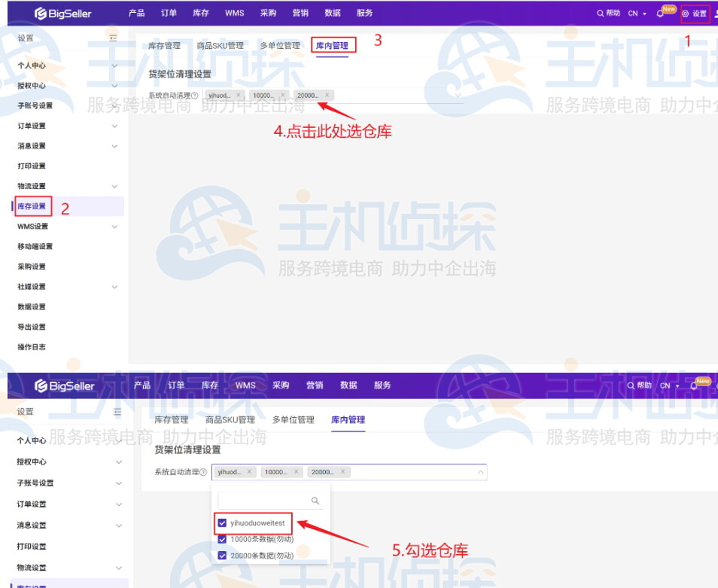Open the WMS menu in the top bar
Viewport: 718px width, 588px height.
click(x=234, y=12)
